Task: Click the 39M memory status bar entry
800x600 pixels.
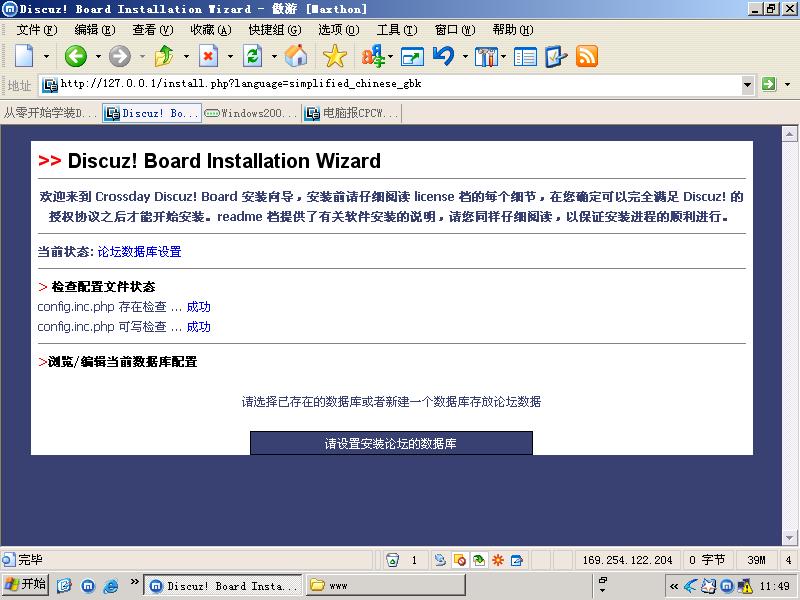Action: pyautogui.click(x=756, y=560)
